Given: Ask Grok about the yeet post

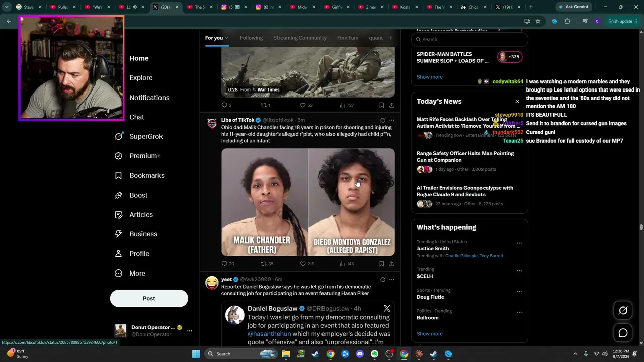Looking at the screenshot, I should click(x=383, y=279).
